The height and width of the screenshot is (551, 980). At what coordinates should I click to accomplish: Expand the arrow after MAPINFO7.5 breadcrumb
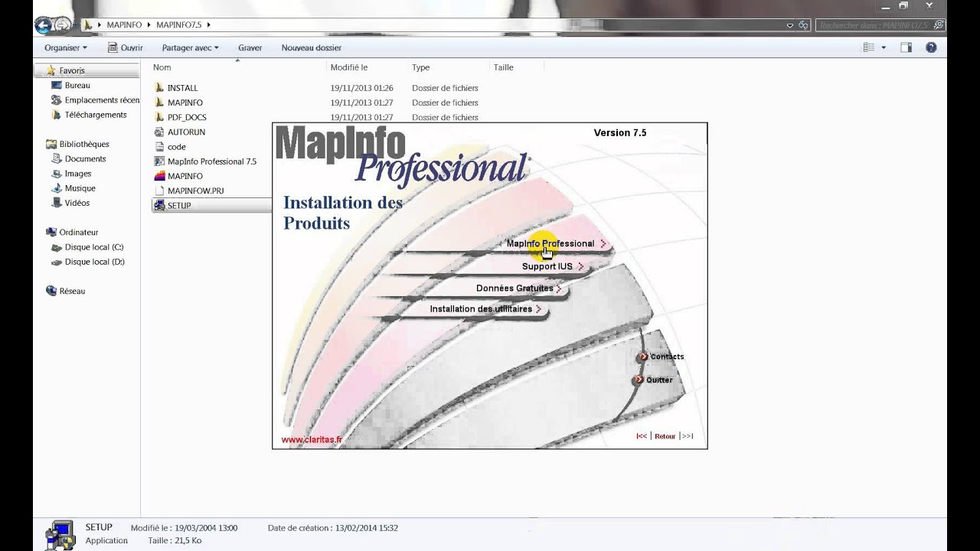[x=208, y=25]
